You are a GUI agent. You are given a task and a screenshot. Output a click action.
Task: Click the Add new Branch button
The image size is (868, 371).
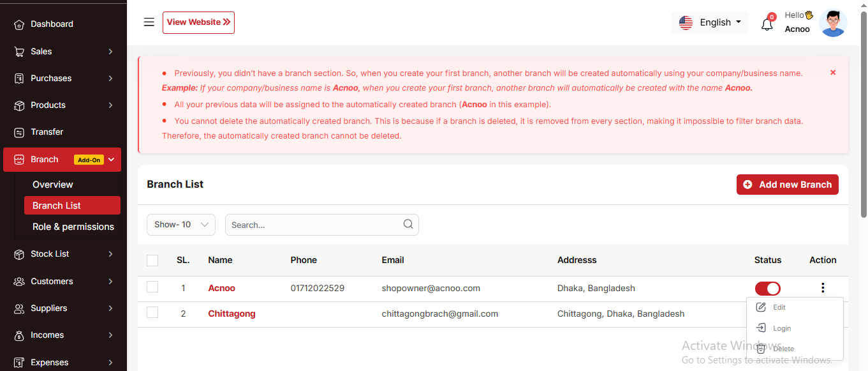point(787,185)
